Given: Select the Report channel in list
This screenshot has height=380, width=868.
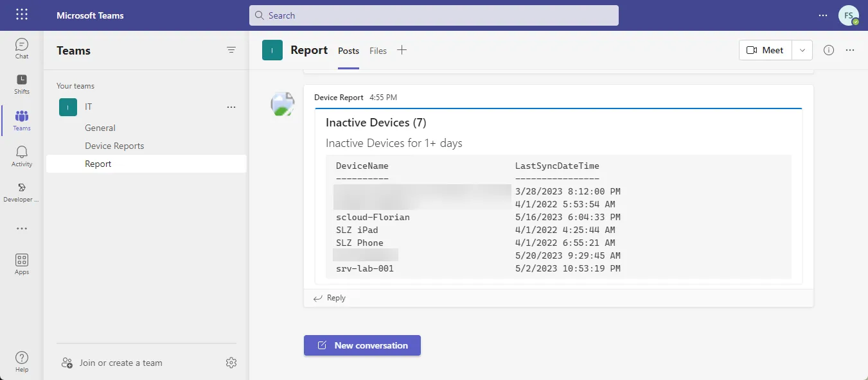Looking at the screenshot, I should [146, 164].
